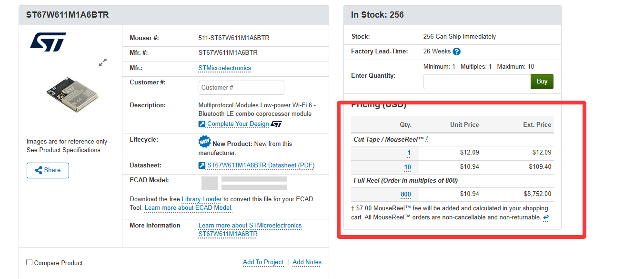Click Factory Lead-Time help question icon

point(457,52)
